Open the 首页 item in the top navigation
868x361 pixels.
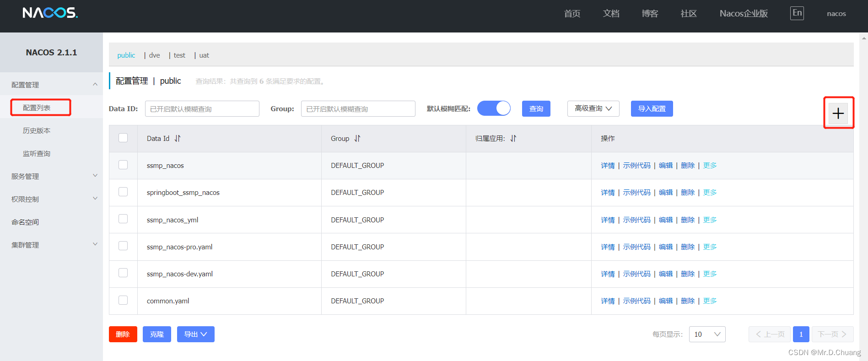coord(572,13)
